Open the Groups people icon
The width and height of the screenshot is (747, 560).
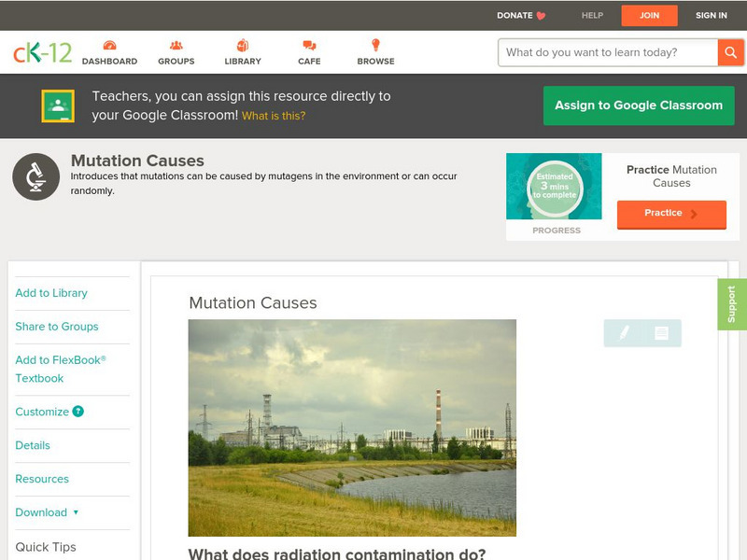tap(176, 45)
